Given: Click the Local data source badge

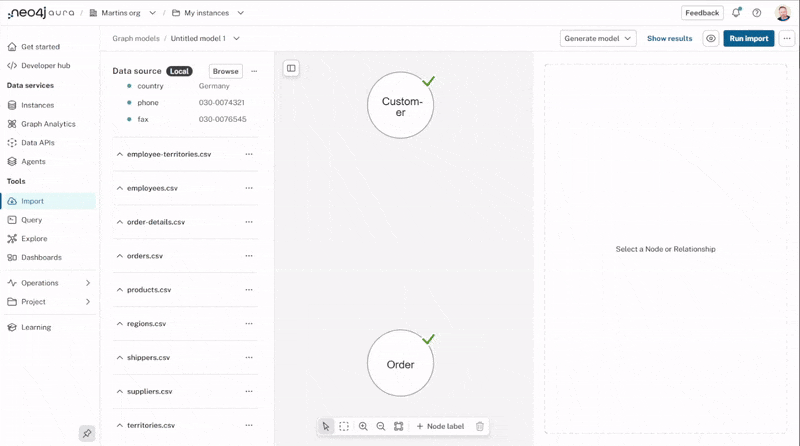Looking at the screenshot, I should point(179,71).
